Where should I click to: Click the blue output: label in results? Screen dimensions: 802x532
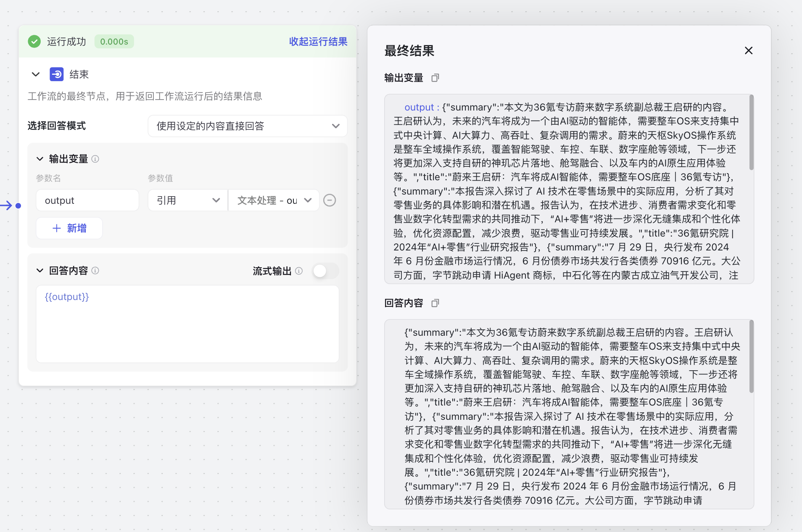pos(422,107)
